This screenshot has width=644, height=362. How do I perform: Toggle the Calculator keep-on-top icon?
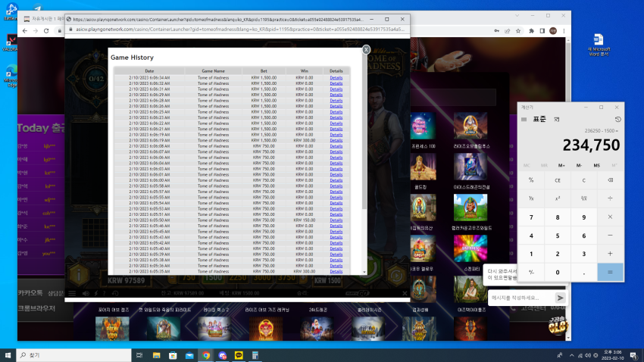(557, 120)
